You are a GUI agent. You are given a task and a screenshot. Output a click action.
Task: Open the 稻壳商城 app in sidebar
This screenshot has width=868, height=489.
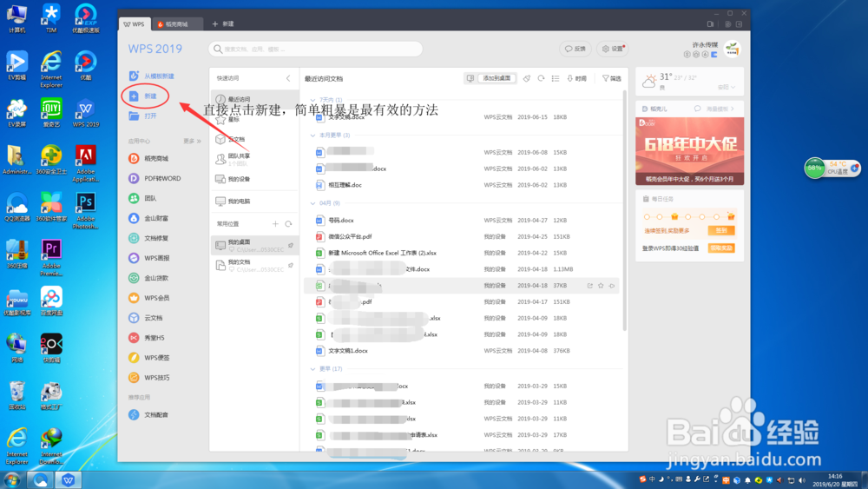[x=148, y=158]
